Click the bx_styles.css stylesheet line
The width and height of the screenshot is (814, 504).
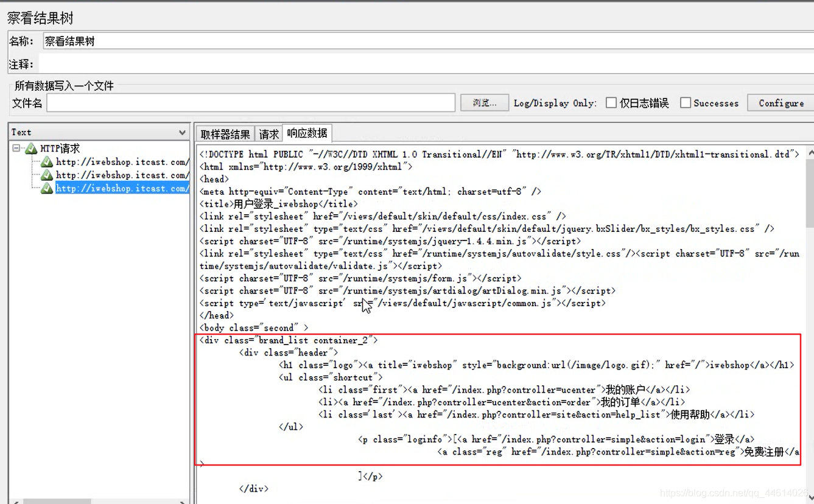[487, 229]
